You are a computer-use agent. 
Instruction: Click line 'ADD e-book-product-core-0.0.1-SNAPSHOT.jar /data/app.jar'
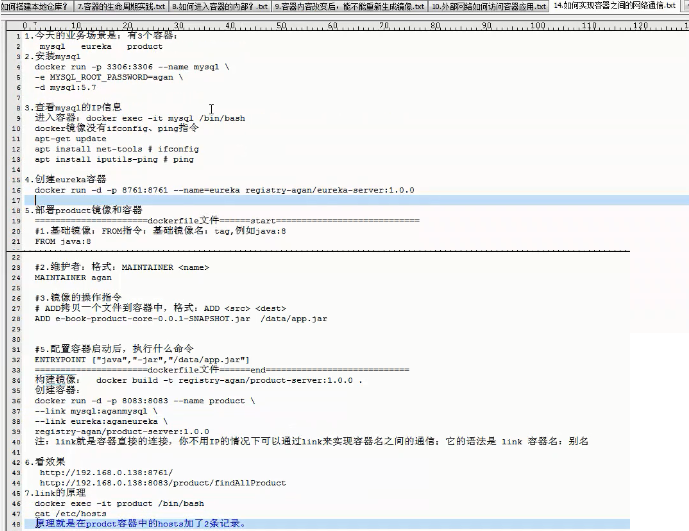[x=181, y=319]
